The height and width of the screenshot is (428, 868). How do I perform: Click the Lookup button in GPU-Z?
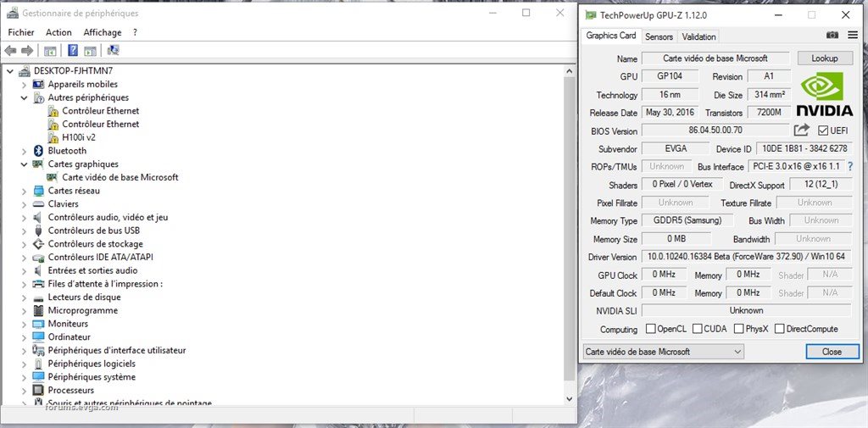coord(825,58)
